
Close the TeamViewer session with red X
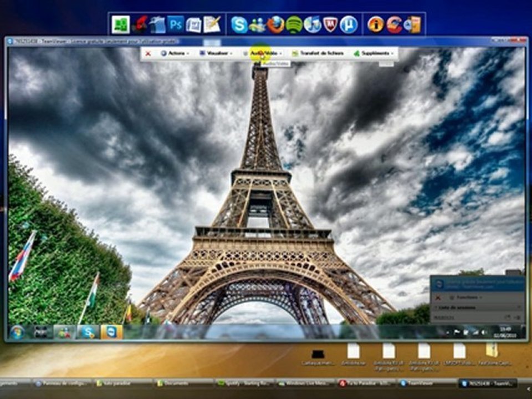(148, 54)
